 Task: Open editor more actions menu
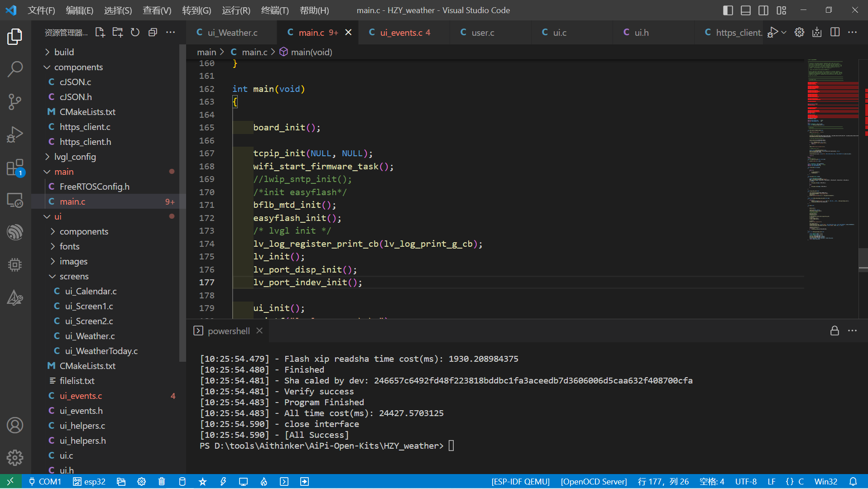pos(853,32)
